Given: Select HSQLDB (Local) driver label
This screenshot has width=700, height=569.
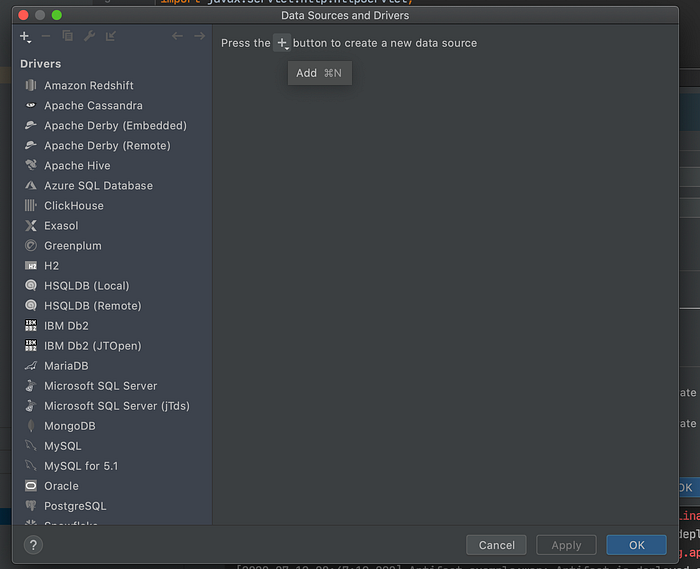Looking at the screenshot, I should click(x=87, y=286).
